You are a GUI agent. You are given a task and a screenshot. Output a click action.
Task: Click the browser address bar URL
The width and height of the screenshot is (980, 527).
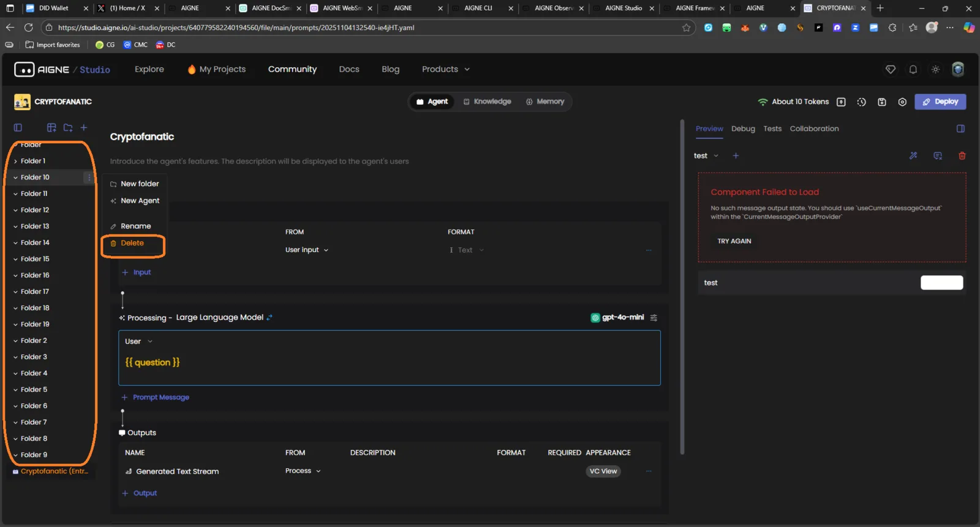236,28
